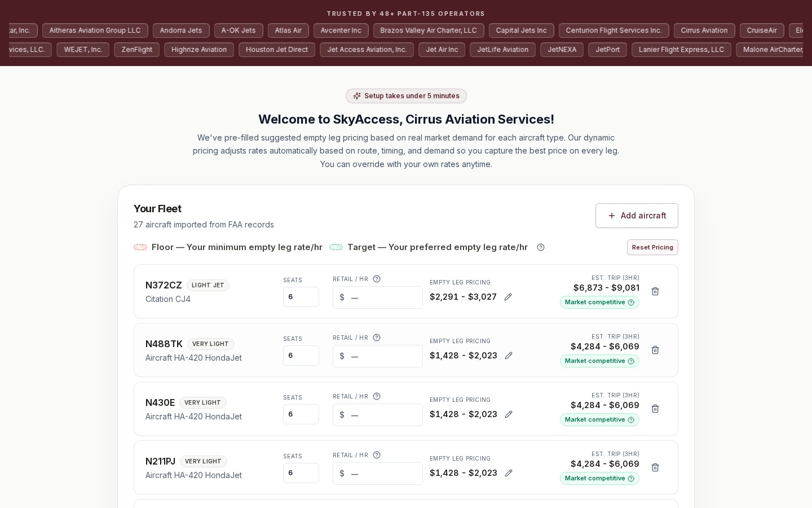Screen dimensions: 812x508
Task: Click the Reset Pricing button
Action: [x=652, y=247]
